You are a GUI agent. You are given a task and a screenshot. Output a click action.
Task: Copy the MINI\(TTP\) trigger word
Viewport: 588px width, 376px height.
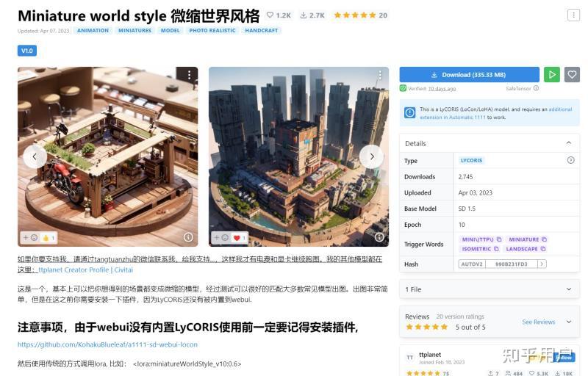[x=499, y=239]
